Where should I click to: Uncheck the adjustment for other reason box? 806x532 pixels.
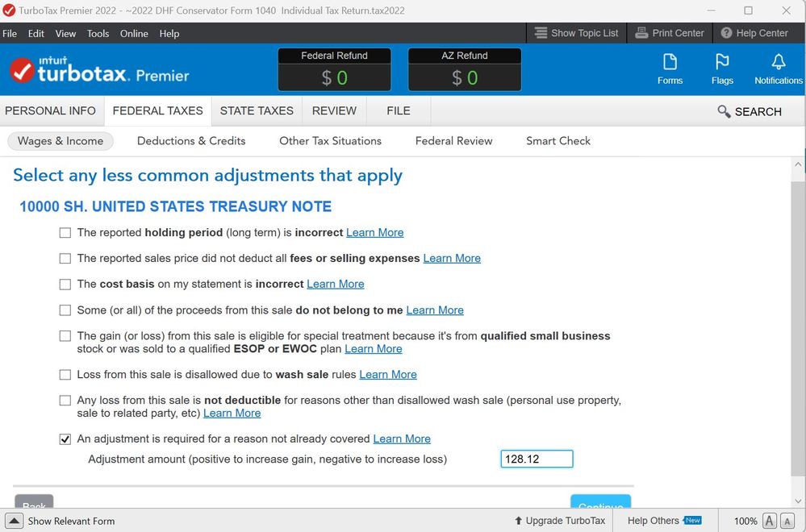pyautogui.click(x=65, y=439)
